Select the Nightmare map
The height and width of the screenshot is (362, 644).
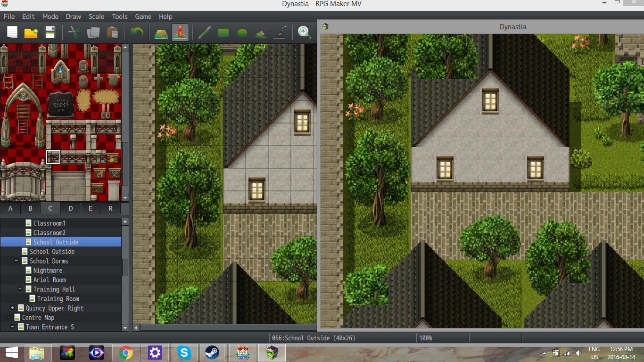[48, 270]
